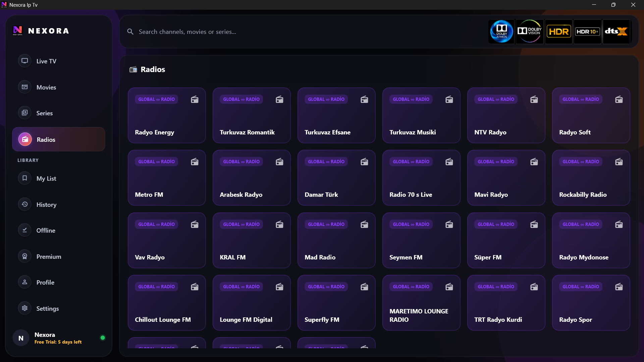This screenshot has height=362, width=644.
Task: Play the Superfly FM station
Action: 336,303
